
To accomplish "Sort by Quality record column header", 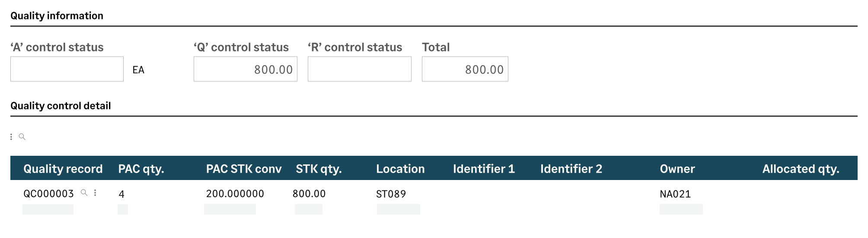I will pyautogui.click(x=63, y=169).
